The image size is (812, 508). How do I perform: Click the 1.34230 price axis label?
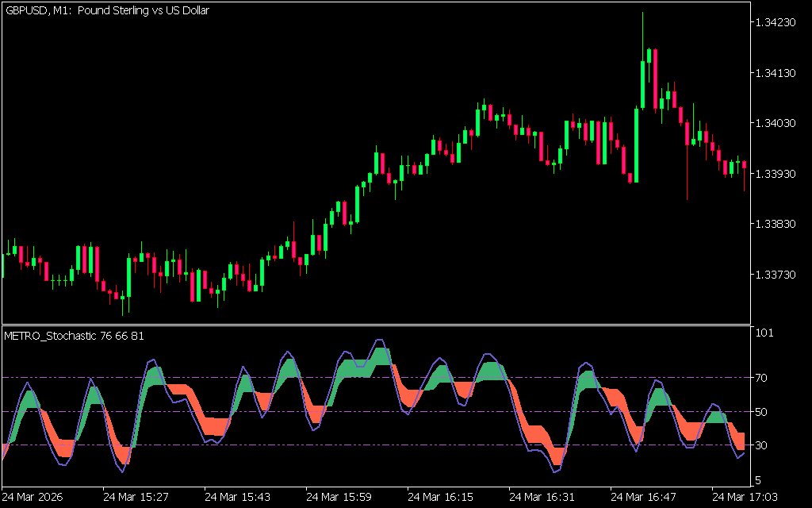click(775, 22)
